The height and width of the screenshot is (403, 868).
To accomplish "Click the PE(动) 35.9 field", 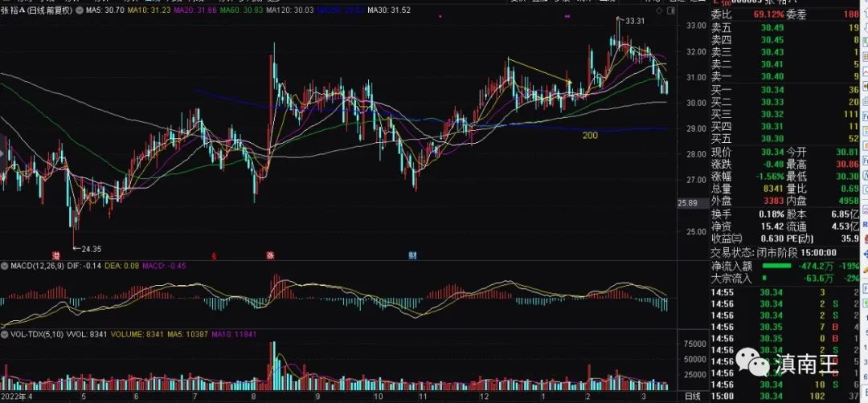I will coord(824,238).
